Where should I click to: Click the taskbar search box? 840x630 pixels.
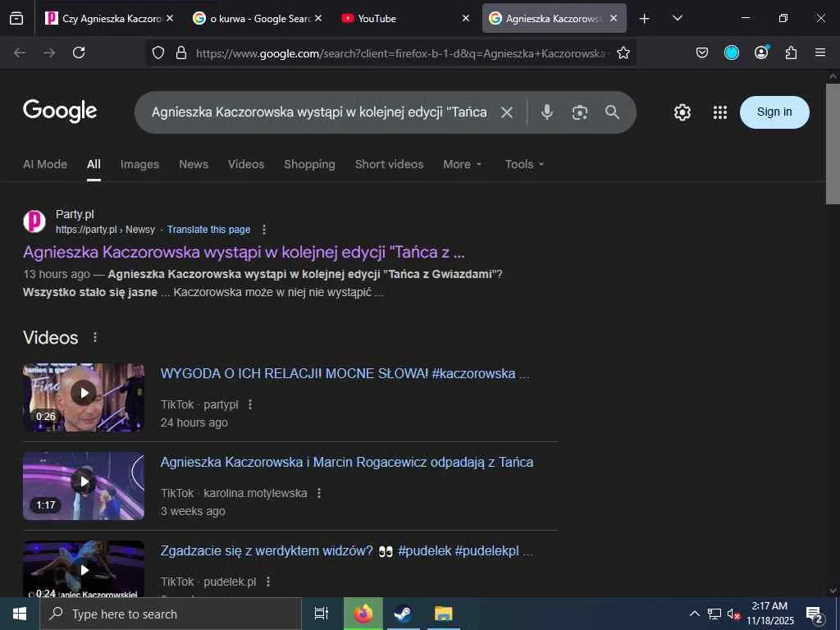tap(171, 614)
